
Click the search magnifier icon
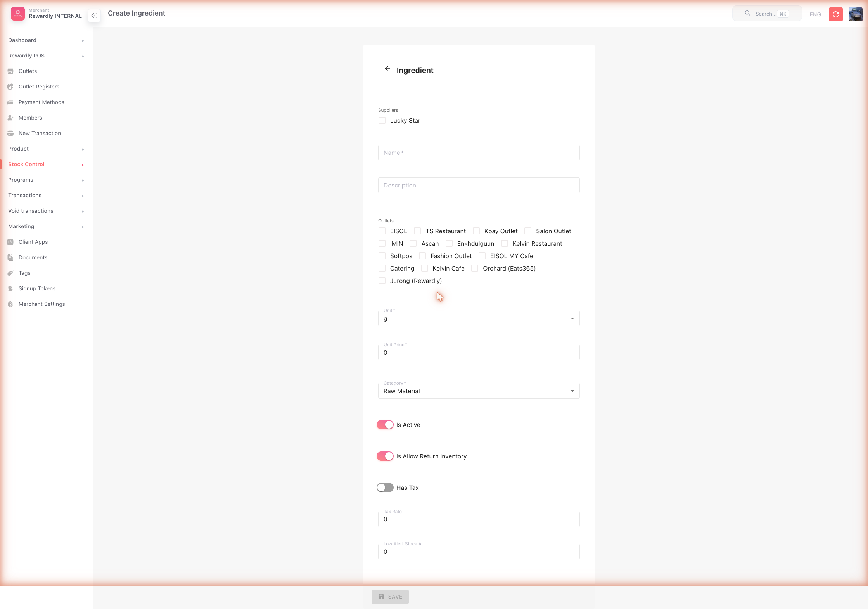tap(747, 14)
